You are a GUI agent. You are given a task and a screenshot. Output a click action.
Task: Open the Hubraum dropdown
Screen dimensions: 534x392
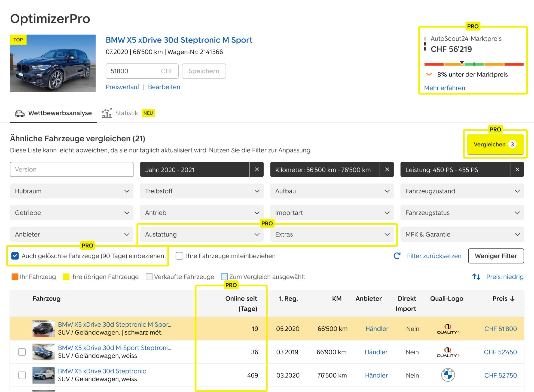[72, 191]
